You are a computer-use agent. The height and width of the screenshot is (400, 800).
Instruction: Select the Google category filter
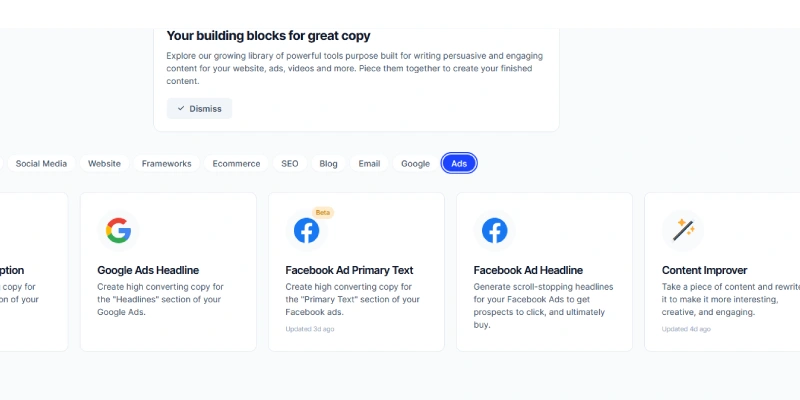point(415,164)
